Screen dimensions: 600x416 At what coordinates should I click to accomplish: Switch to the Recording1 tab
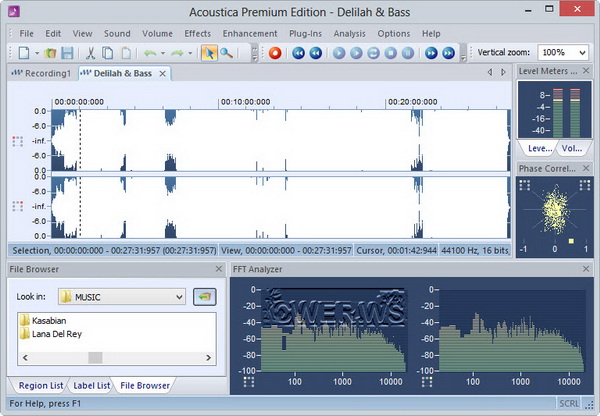click(x=39, y=73)
